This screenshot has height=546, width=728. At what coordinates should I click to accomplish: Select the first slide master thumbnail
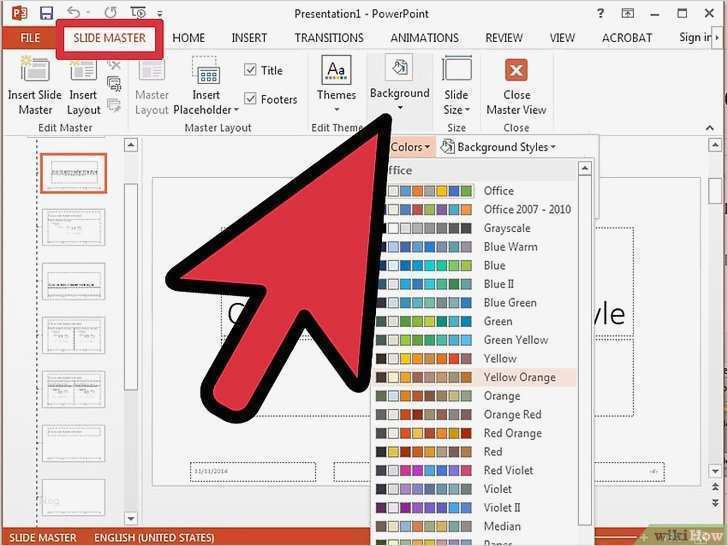73,173
